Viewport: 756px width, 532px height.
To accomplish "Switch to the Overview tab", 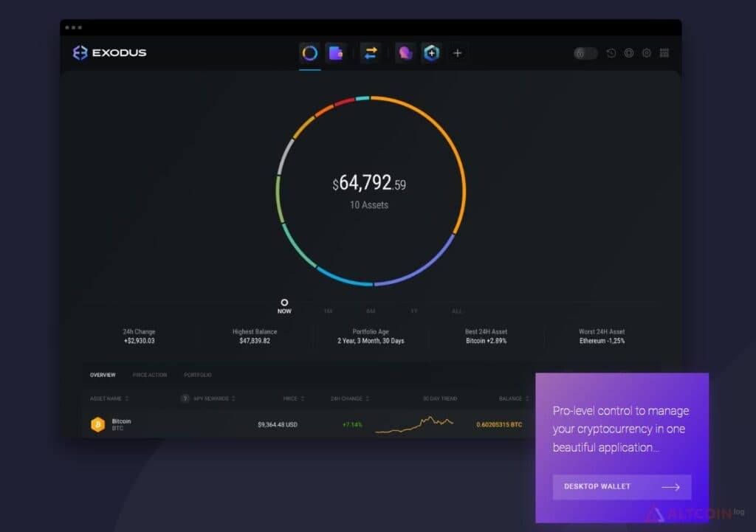I will pos(103,375).
